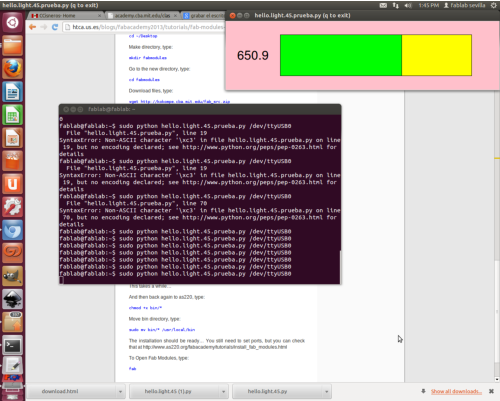
Task: Go back in the browser
Action: (x=32, y=27)
